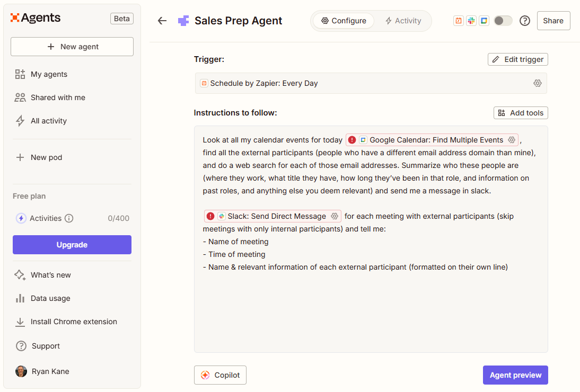The height and width of the screenshot is (392, 580).
Task: Click the 0/400 activities count
Action: [118, 218]
